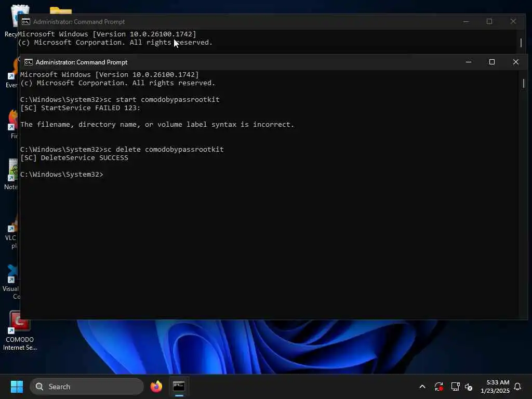Click '[SC] StartService FAILED 123:' line
Screen dimensions: 532x399
point(81,108)
